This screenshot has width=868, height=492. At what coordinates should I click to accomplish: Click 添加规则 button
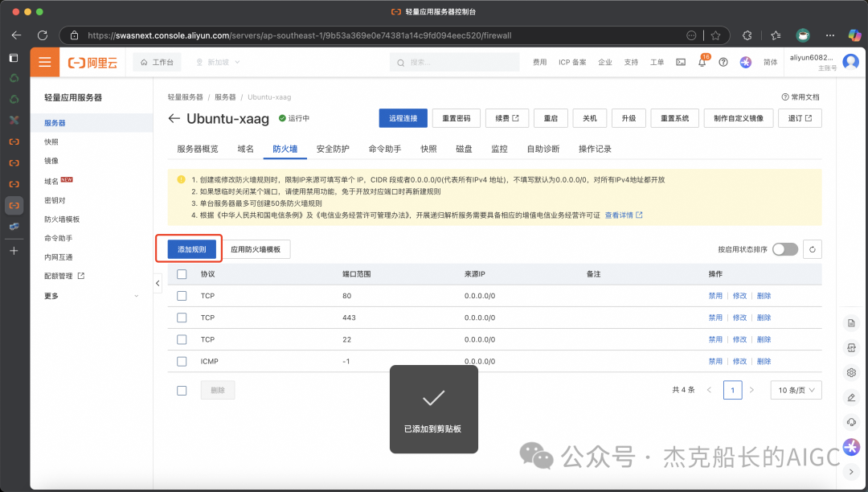[x=191, y=249]
